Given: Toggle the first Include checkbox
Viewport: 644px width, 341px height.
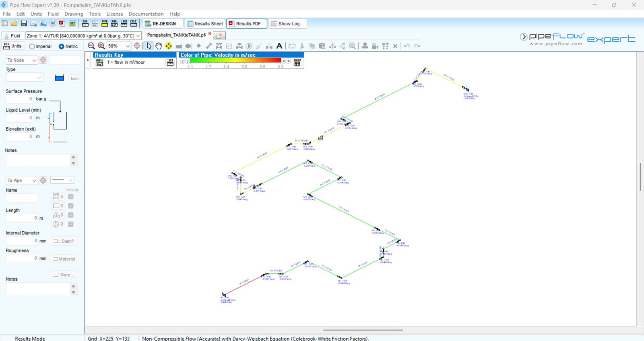Looking at the screenshot, I should point(71,197).
